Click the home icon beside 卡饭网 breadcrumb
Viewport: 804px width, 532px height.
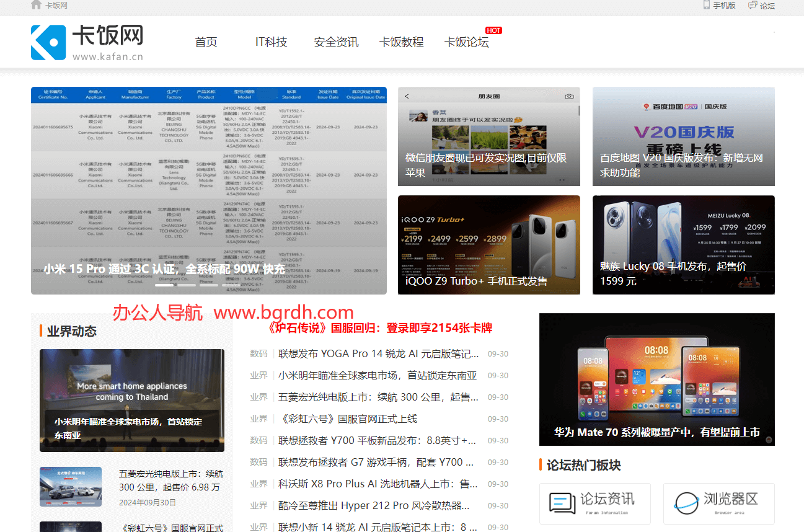pos(37,5)
